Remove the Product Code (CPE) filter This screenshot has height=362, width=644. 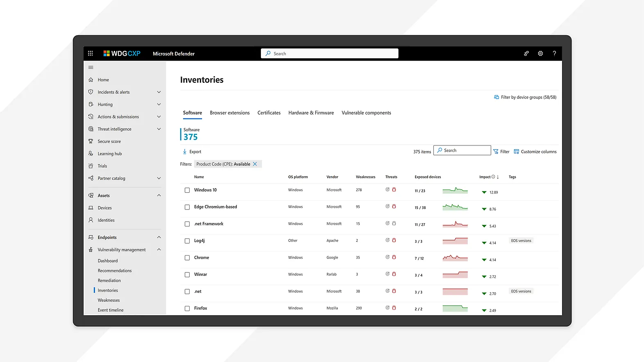[x=255, y=164]
